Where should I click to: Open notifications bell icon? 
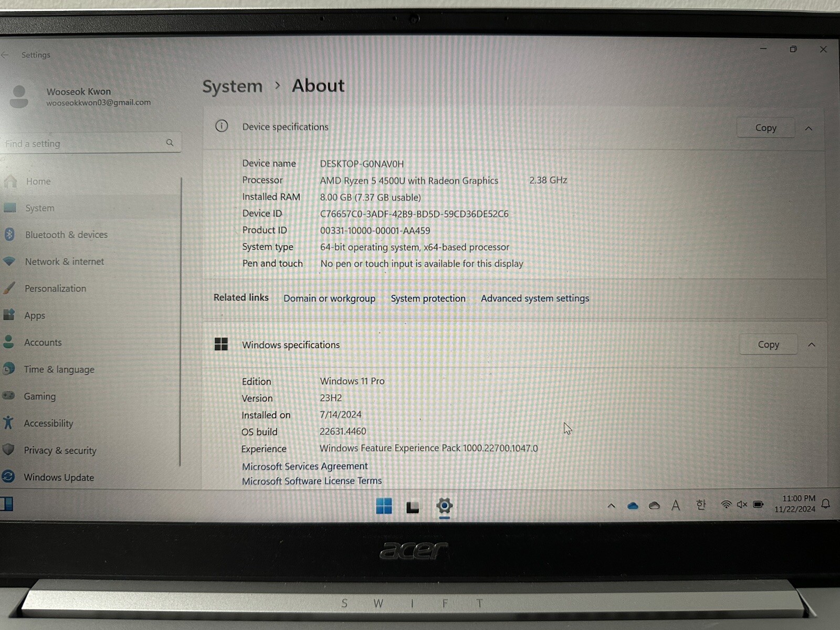click(x=826, y=504)
